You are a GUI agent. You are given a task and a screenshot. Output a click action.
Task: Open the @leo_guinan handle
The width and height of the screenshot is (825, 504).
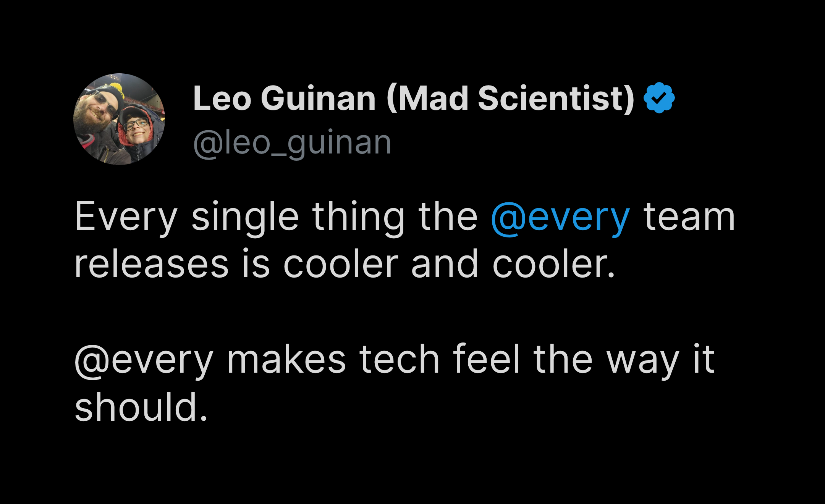pyautogui.click(x=292, y=143)
